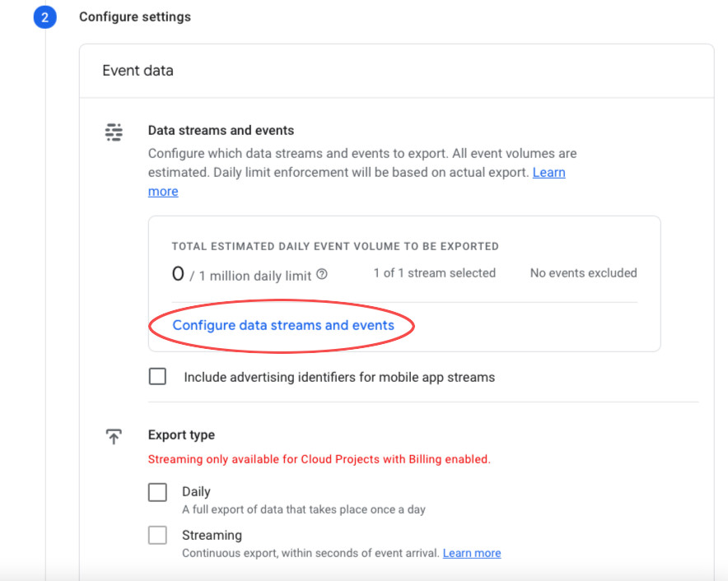
Task: Click the Daily option label
Action: (196, 491)
